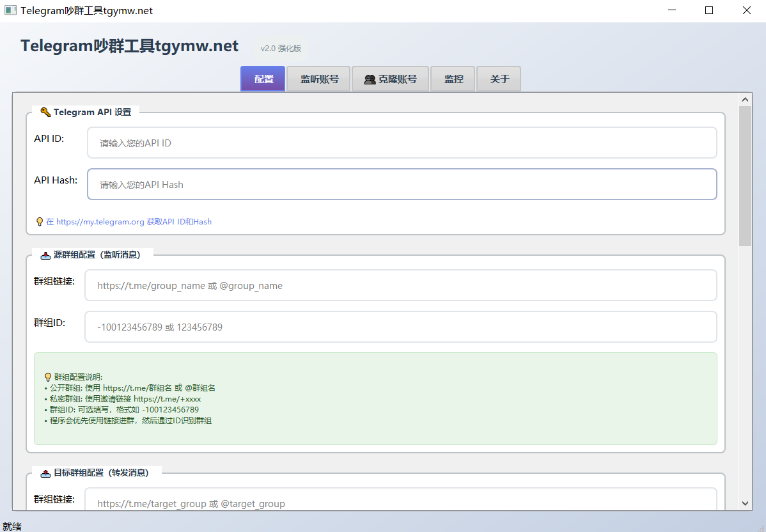Click the 群组ID input field

(x=400, y=327)
